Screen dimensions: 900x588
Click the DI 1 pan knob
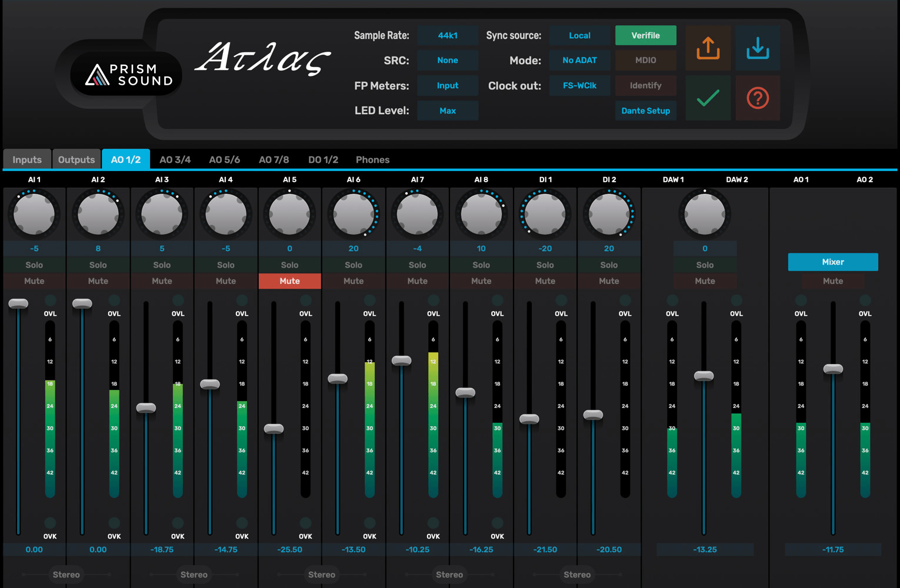tap(545, 214)
